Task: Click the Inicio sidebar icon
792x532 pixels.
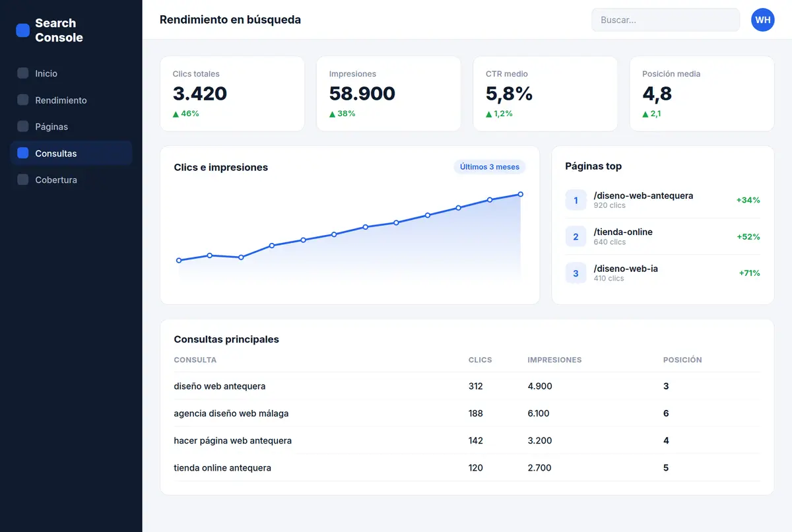Action: (x=22, y=73)
